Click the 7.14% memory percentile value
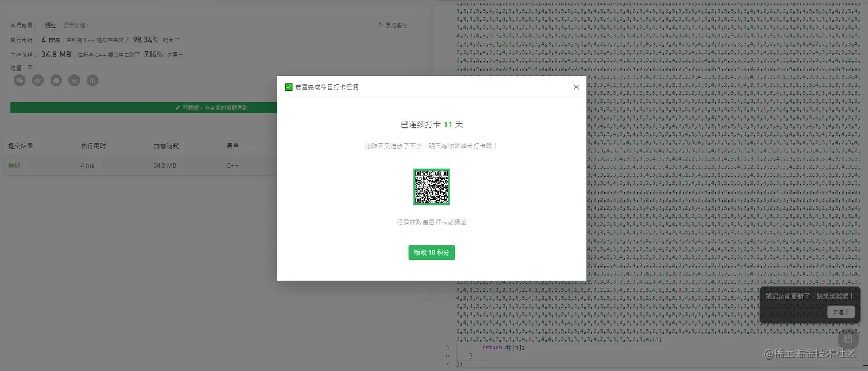Screen dimensions: 868x371 pyautogui.click(x=154, y=55)
